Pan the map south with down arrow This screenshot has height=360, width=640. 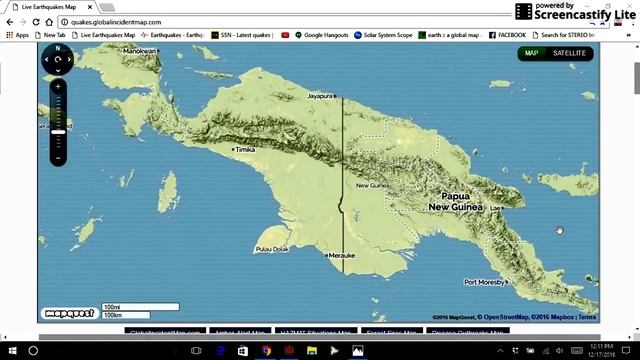click(58, 71)
